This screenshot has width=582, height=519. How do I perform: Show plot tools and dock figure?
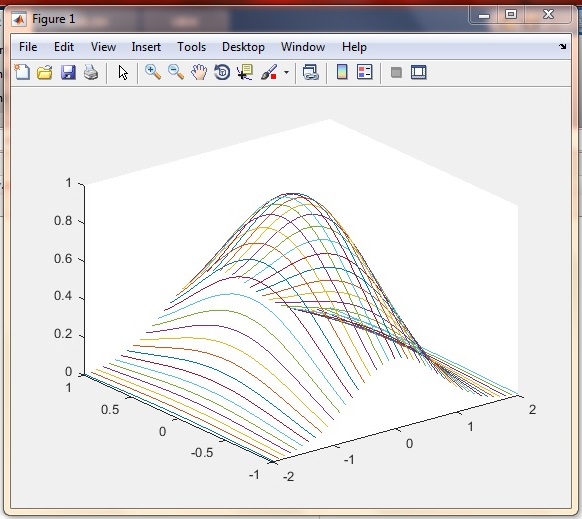click(419, 72)
